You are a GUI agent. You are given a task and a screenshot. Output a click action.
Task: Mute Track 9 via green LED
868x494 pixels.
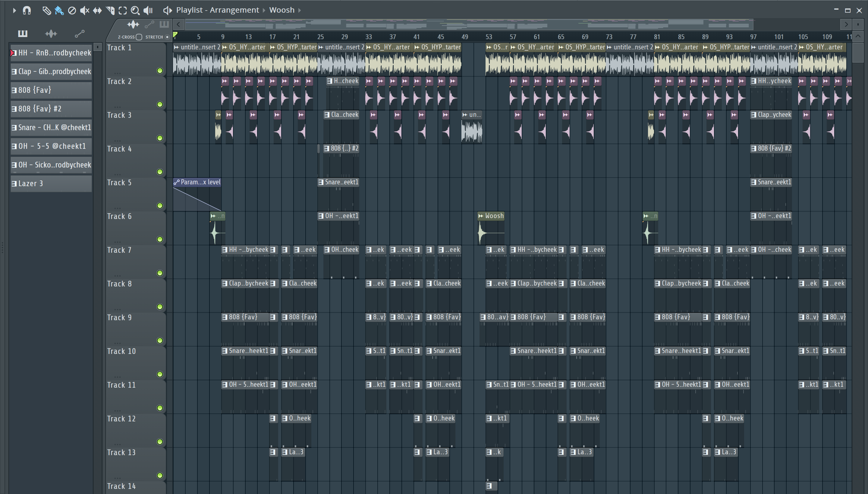[x=159, y=341]
